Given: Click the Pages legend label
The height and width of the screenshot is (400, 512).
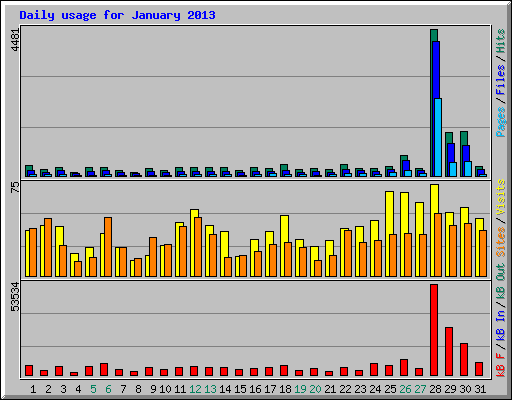Looking at the screenshot, I should [x=501, y=122].
